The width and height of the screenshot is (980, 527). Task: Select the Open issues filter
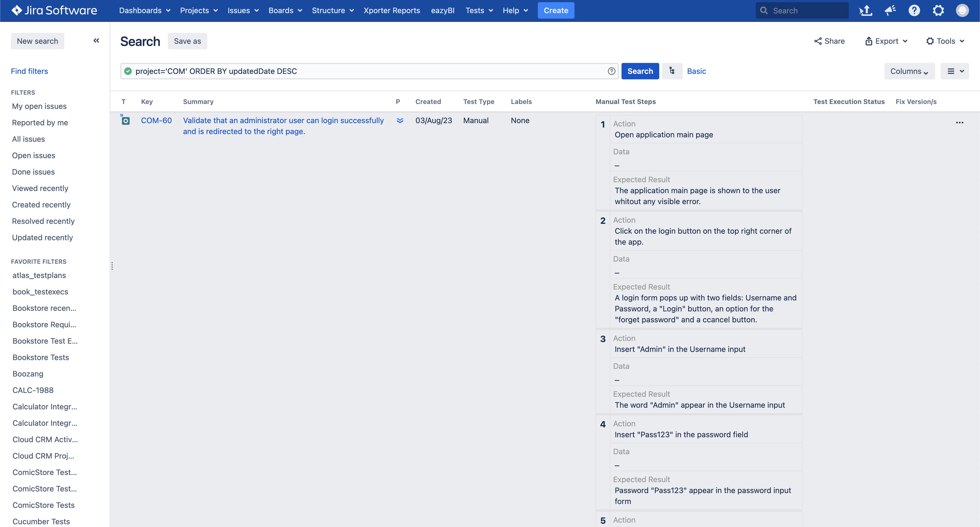(33, 155)
